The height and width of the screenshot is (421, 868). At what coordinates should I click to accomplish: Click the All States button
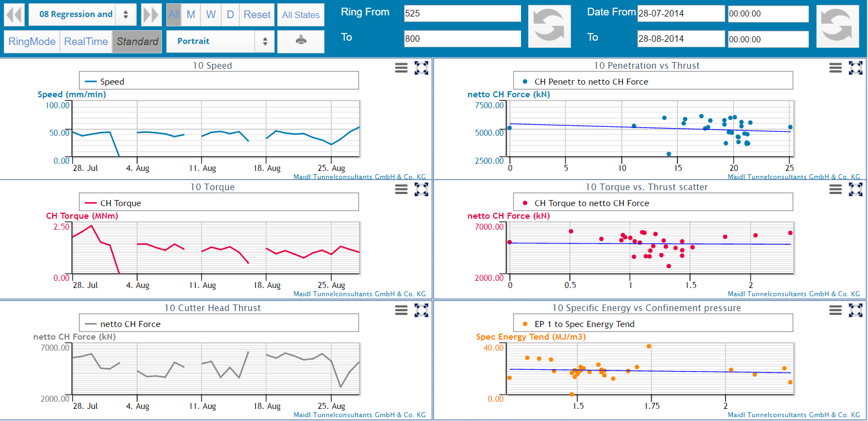coord(301,15)
